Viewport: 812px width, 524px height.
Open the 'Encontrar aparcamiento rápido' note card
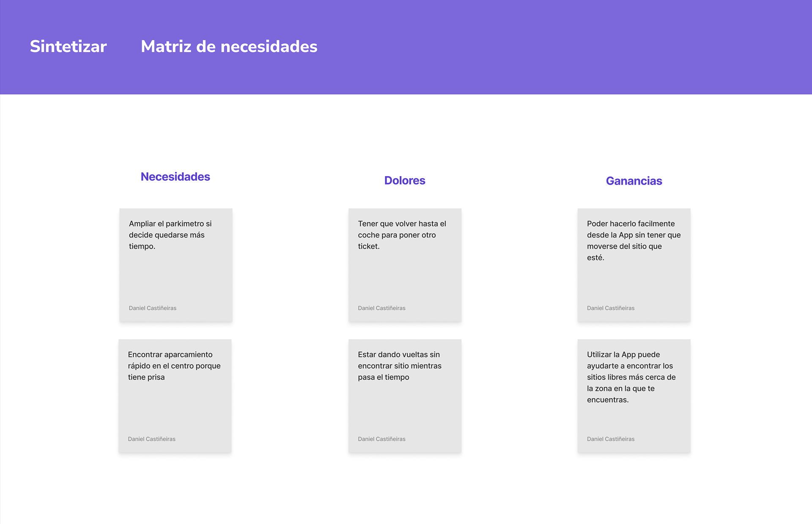175,396
